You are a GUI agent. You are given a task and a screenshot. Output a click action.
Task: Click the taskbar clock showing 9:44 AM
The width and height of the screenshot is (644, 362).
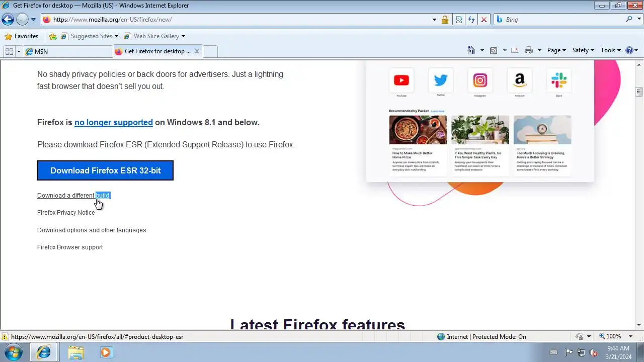point(618,352)
